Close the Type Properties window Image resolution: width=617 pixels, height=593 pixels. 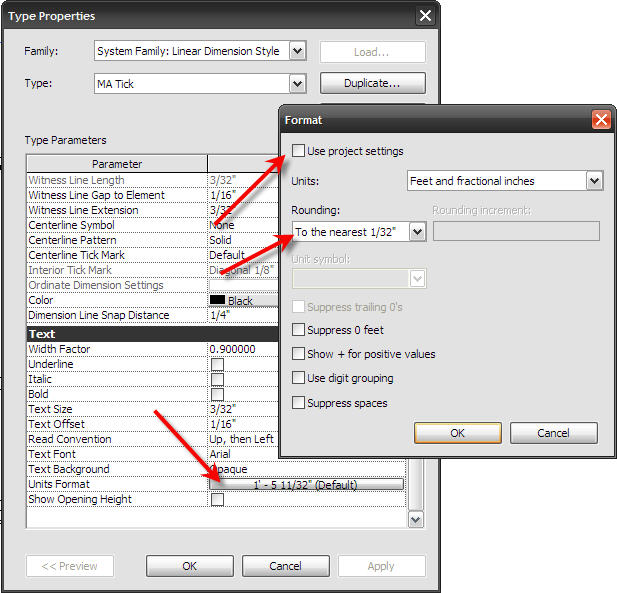pos(425,15)
